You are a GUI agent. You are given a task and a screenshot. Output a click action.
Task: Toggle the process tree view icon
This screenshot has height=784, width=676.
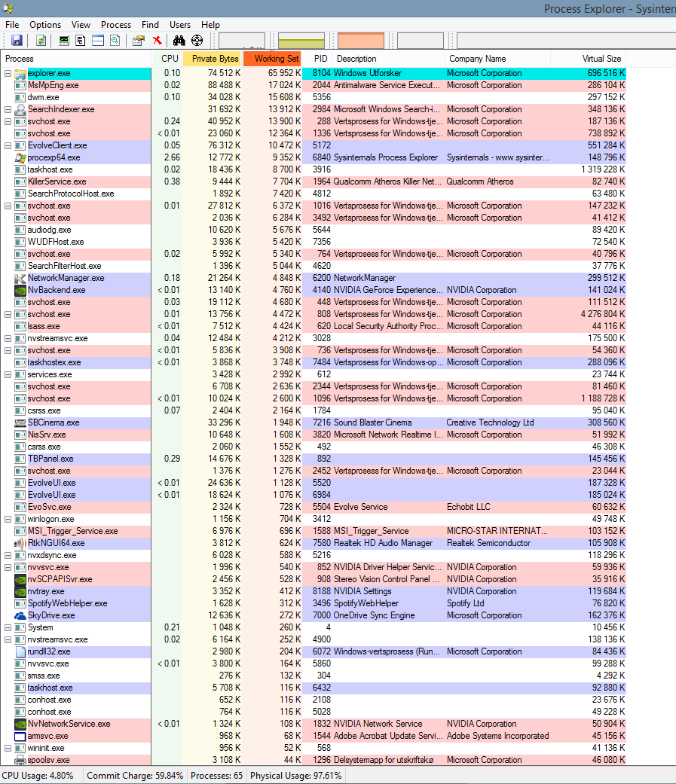pos(81,41)
